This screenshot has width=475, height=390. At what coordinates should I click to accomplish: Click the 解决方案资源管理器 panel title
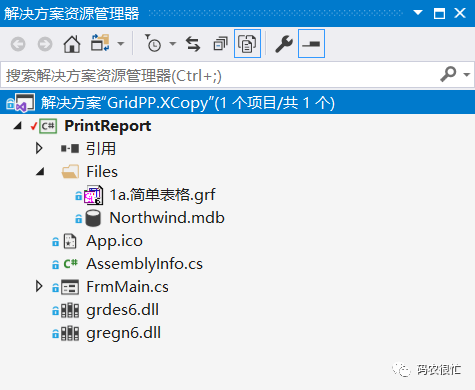pyautogui.click(x=71, y=14)
